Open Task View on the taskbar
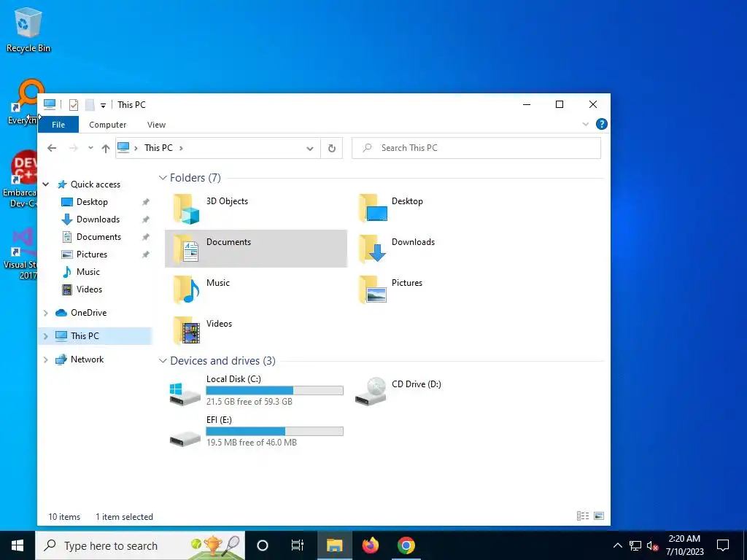747x560 pixels. tap(298, 545)
